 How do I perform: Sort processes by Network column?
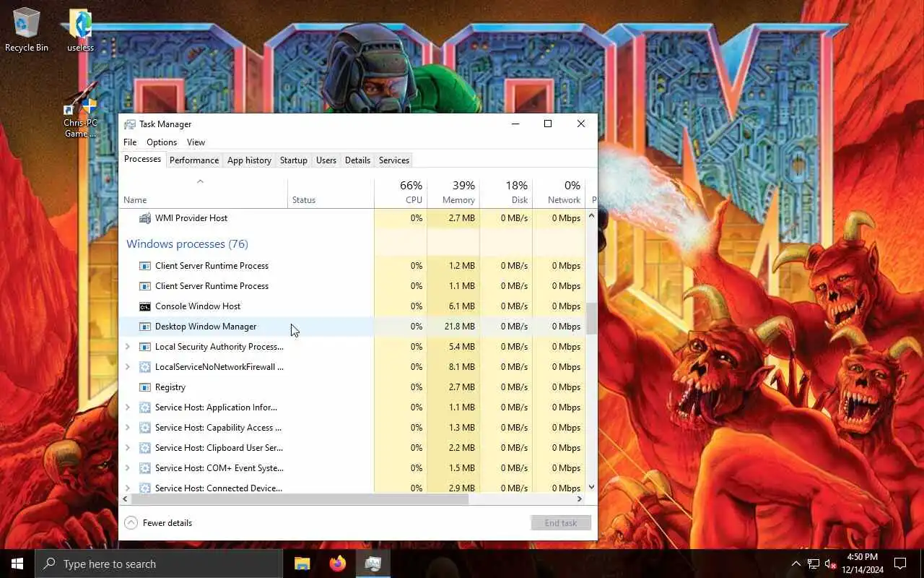(559, 192)
